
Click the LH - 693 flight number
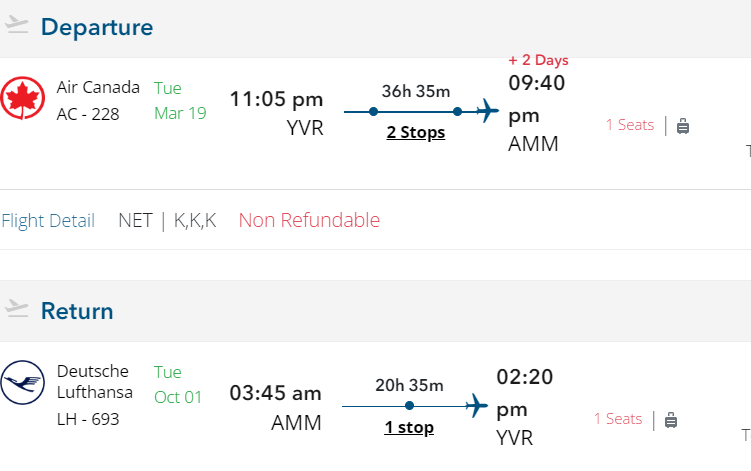point(88,419)
